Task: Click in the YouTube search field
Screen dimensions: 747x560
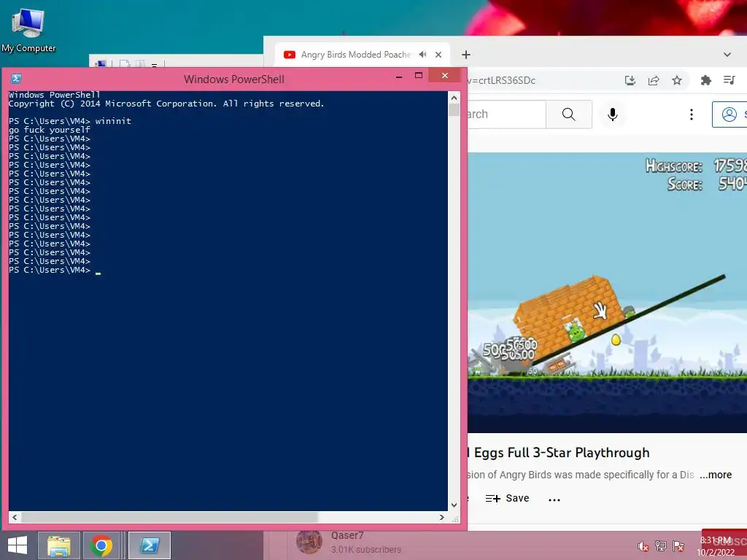Action: (x=506, y=114)
